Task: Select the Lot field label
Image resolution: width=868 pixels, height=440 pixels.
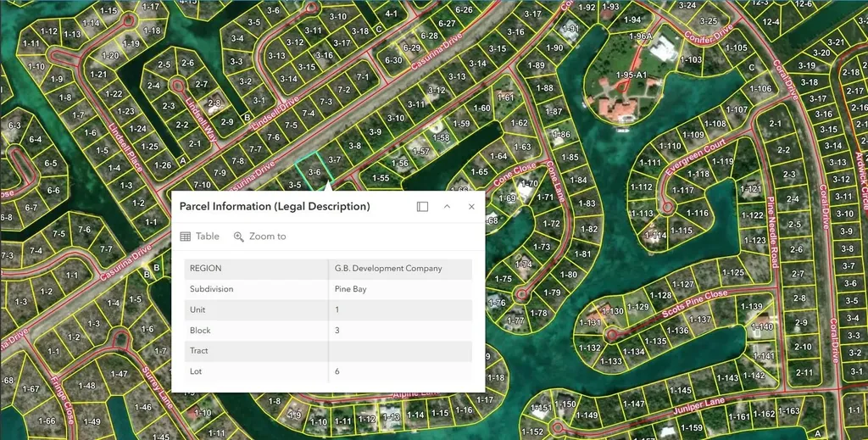Action: click(196, 371)
